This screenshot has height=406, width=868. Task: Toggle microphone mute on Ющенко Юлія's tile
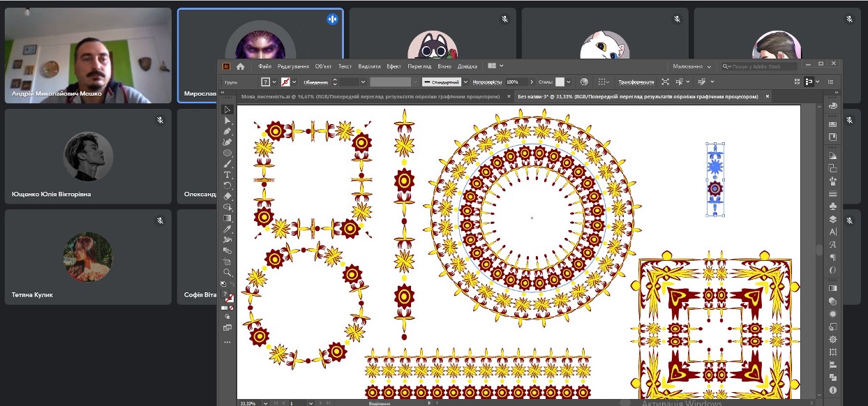[x=160, y=120]
